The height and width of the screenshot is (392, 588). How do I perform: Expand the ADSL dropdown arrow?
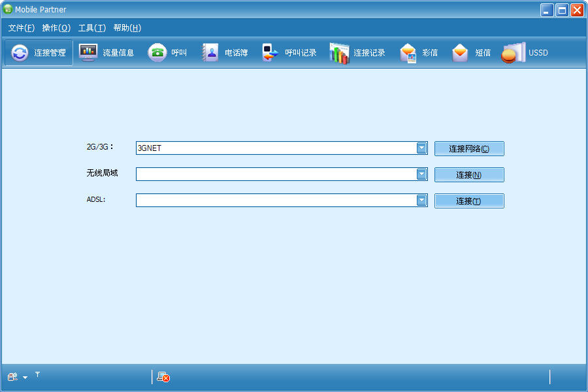pos(421,201)
